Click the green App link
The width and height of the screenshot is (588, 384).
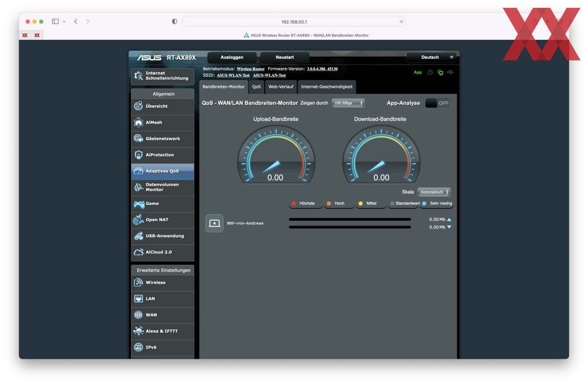click(418, 72)
